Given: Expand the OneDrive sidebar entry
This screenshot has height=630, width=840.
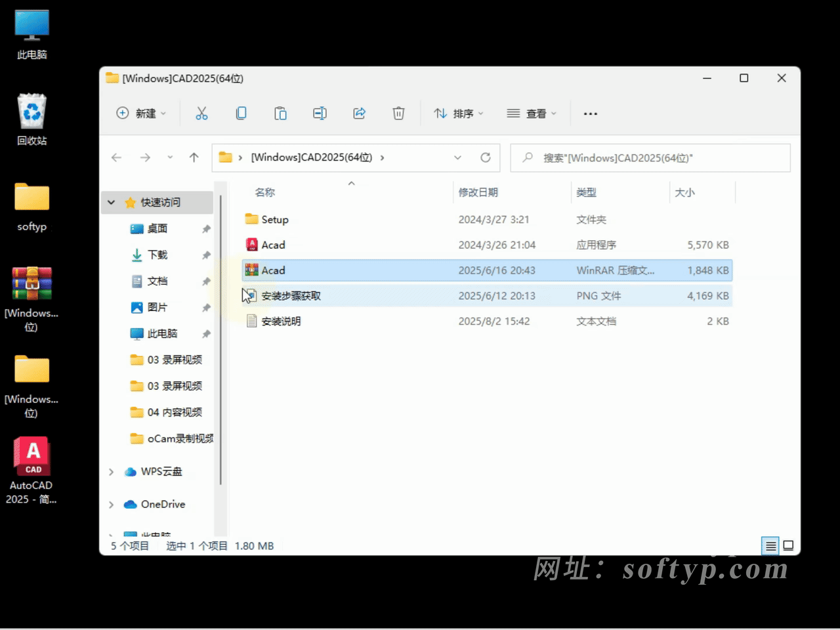Looking at the screenshot, I should coord(111,504).
